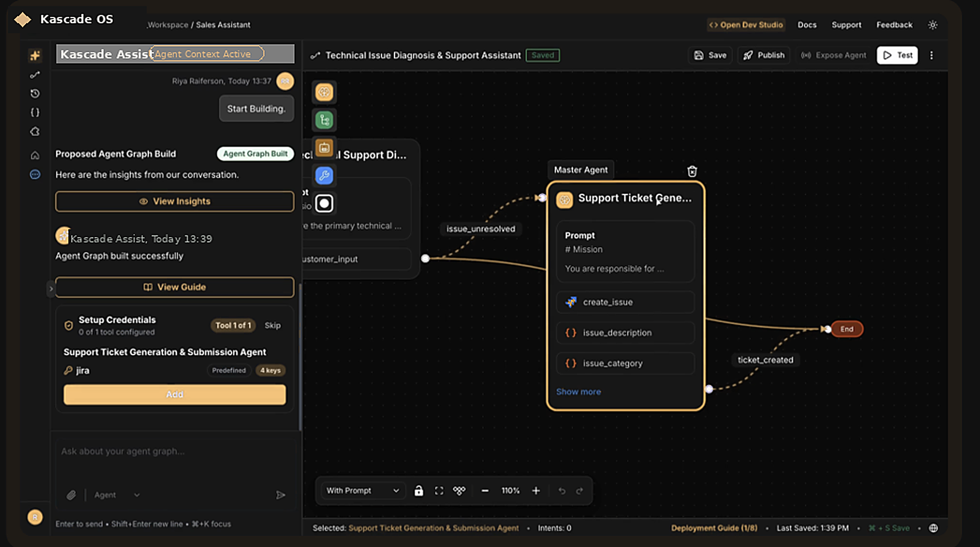
Task: Select the orange agent node tool on canvas palette
Action: click(x=324, y=92)
